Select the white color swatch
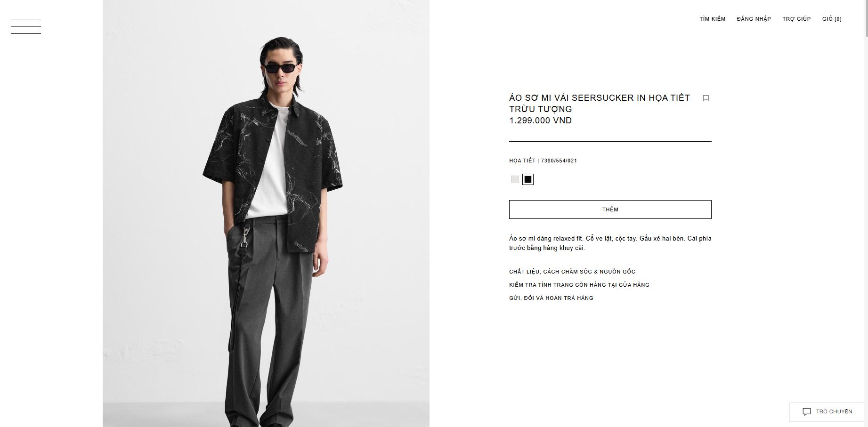868x427 pixels. click(x=514, y=179)
